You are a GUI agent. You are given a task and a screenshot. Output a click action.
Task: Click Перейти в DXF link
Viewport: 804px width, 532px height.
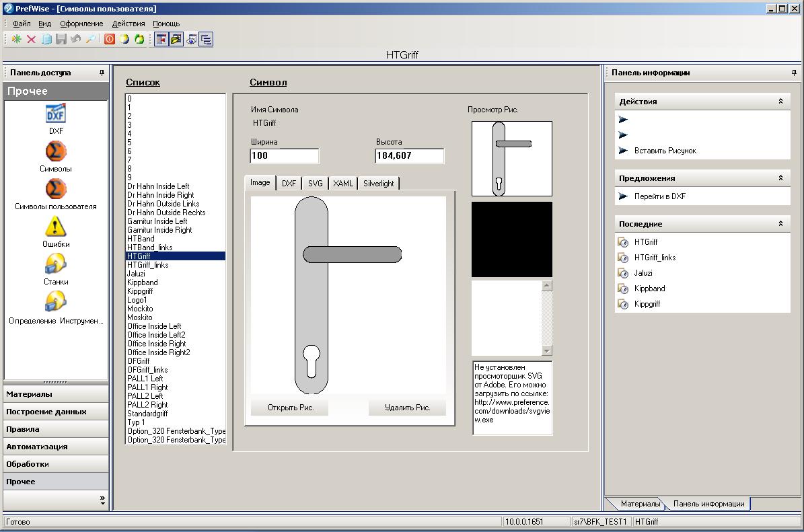(659, 196)
